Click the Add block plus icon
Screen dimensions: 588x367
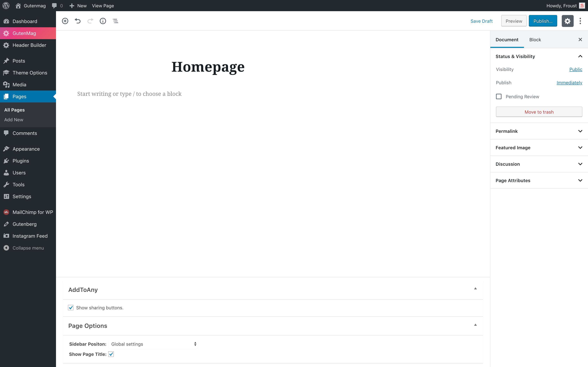point(65,21)
